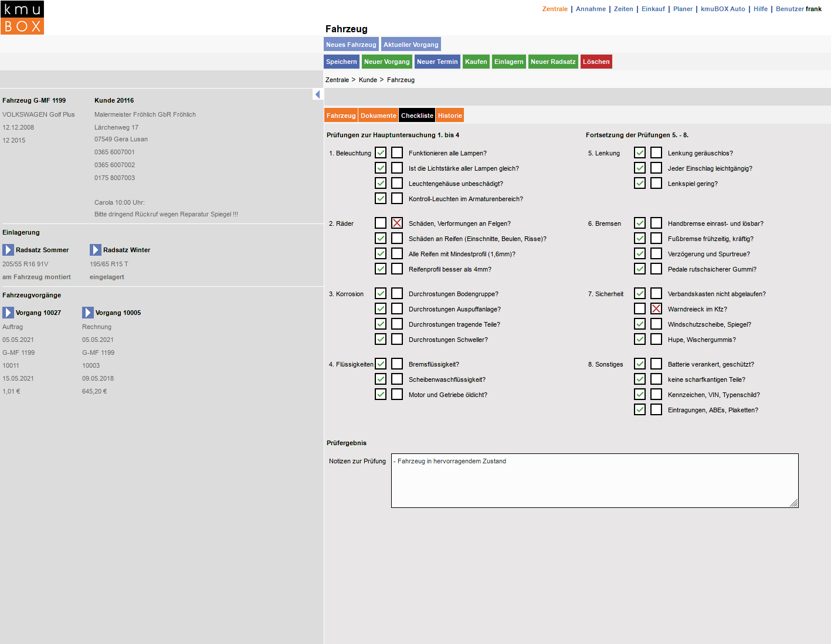This screenshot has height=644, width=831.
Task: Open Vorgang 10005 arrow icon
Action: pos(88,313)
